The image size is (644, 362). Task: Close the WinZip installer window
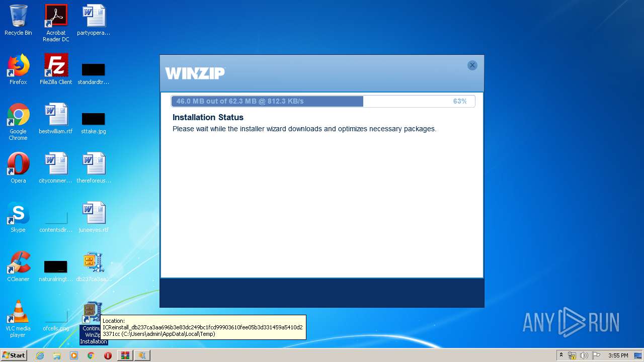pos(472,65)
